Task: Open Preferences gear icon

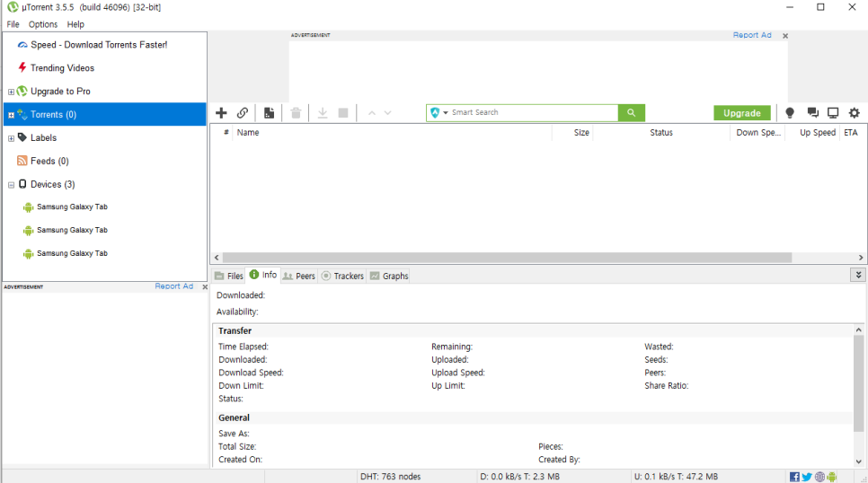Action: point(855,113)
